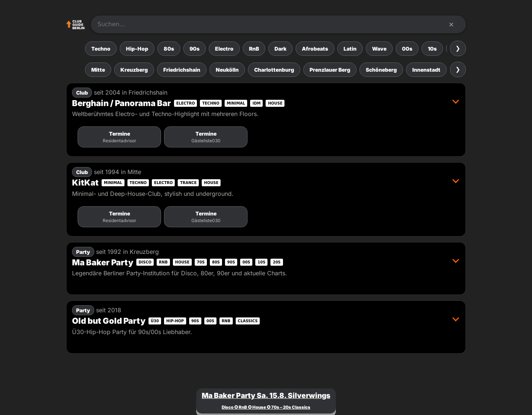Click the TRANCE tag on KitKat
The image size is (532, 415).
click(188, 183)
